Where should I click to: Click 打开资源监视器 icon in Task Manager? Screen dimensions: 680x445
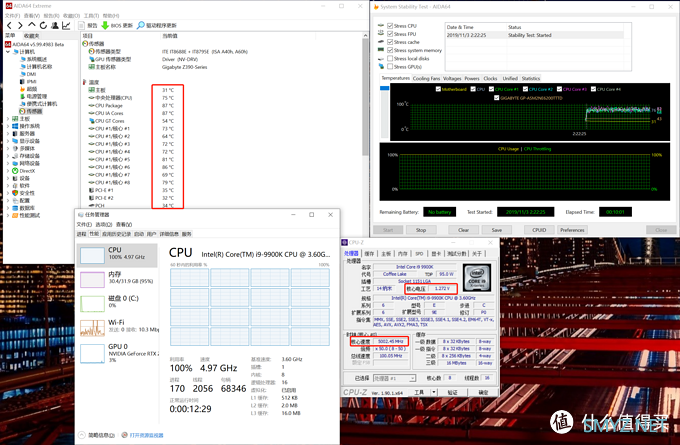point(124,435)
